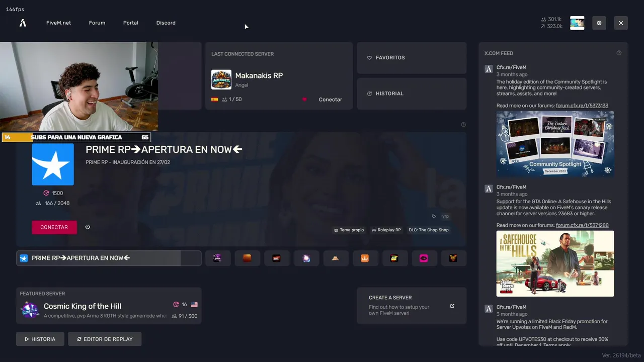Click the Makanakis RP server logo
This screenshot has height=362, width=644.
click(221, 79)
